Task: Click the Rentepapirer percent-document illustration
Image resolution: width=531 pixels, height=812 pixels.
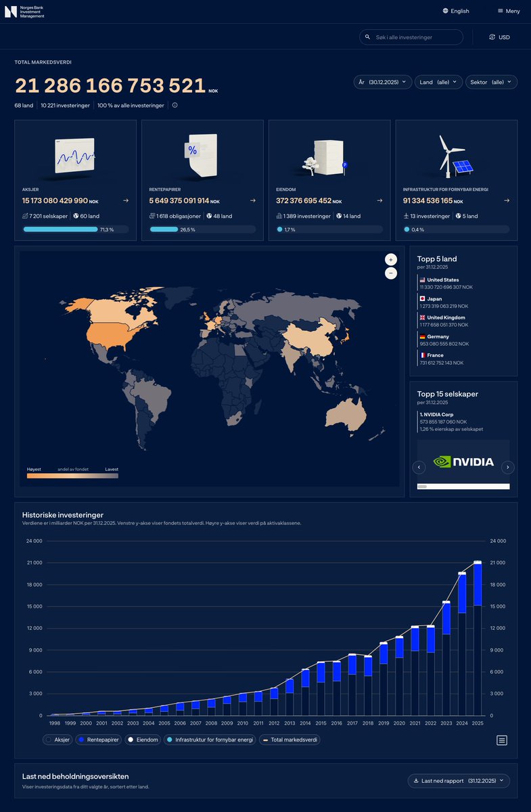Action: coord(202,155)
